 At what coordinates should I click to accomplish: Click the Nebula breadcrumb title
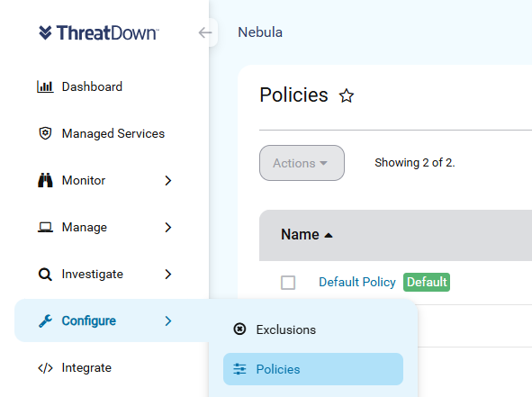point(260,32)
